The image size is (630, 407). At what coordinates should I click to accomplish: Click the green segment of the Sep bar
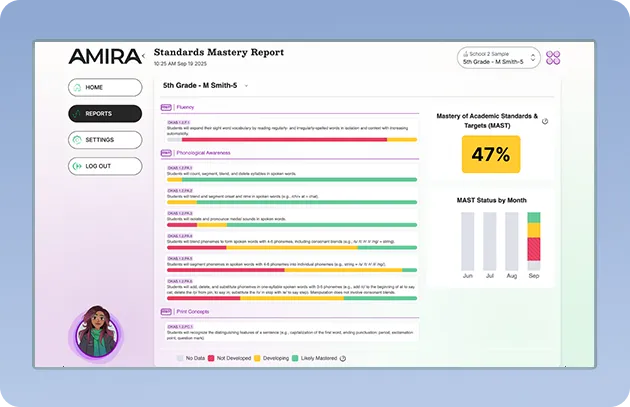[x=534, y=218]
